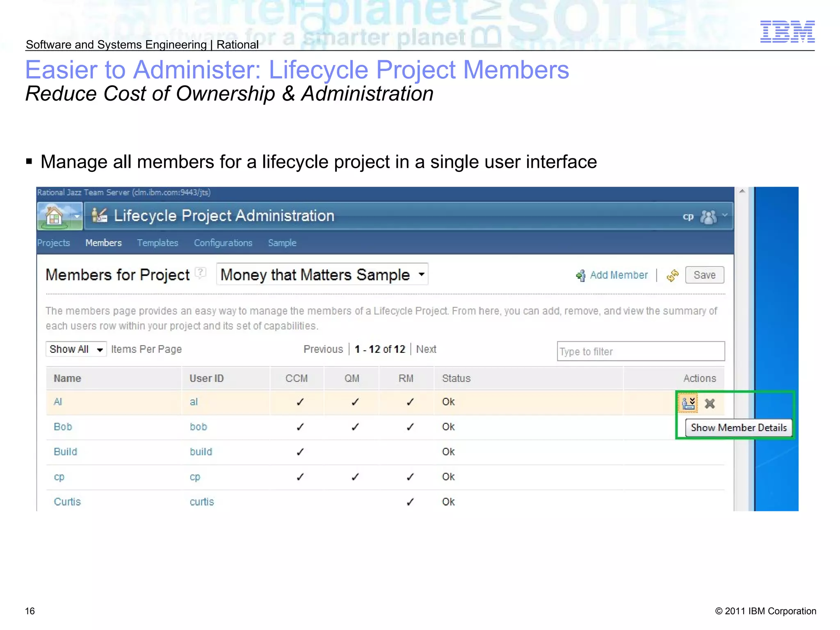
Task: Click the cp username in header
Action: pos(688,217)
